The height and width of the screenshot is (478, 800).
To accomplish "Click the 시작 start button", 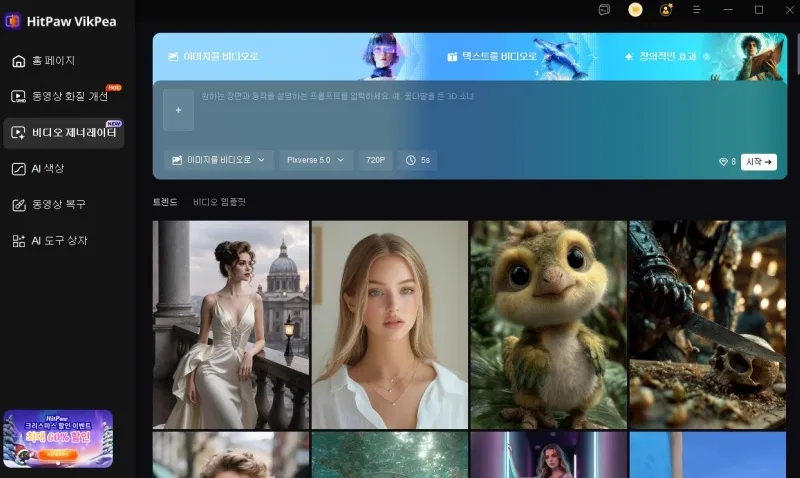I will click(x=759, y=162).
